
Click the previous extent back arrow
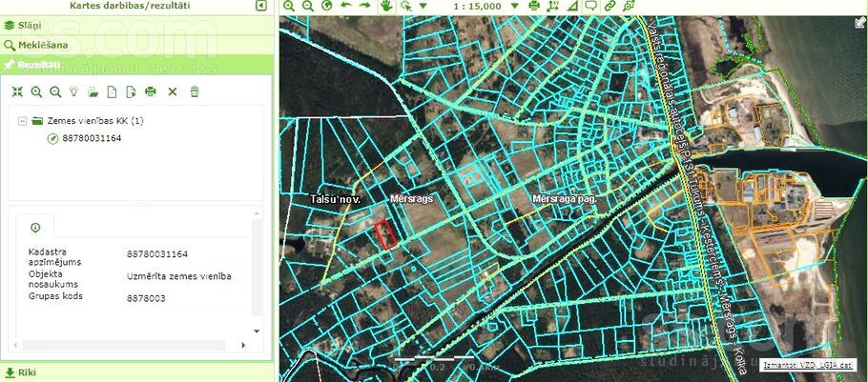345,6
